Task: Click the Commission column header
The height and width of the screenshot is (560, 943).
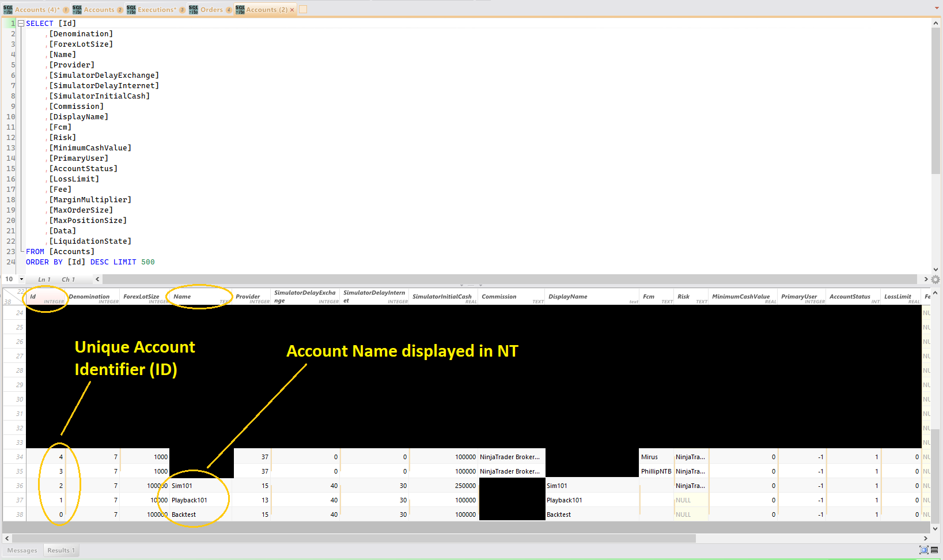Action: tap(512, 297)
